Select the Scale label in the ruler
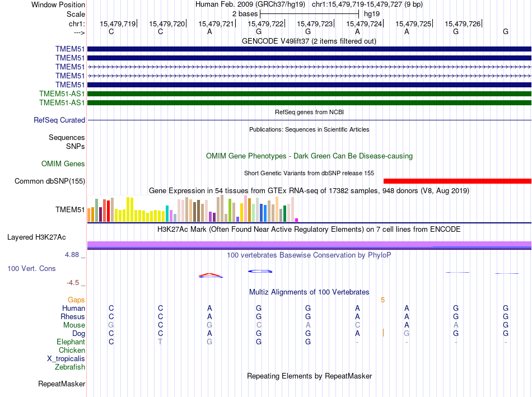 click(76, 14)
